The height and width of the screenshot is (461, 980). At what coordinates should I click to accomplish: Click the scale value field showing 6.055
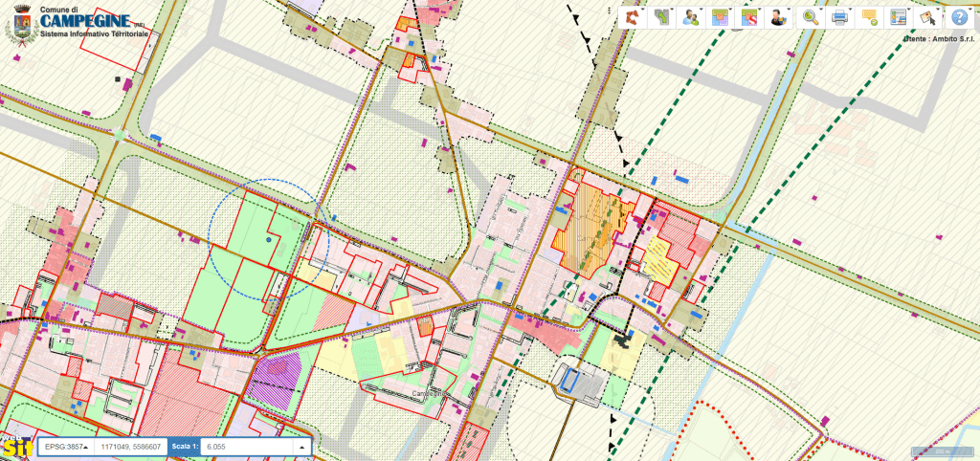tap(249, 447)
